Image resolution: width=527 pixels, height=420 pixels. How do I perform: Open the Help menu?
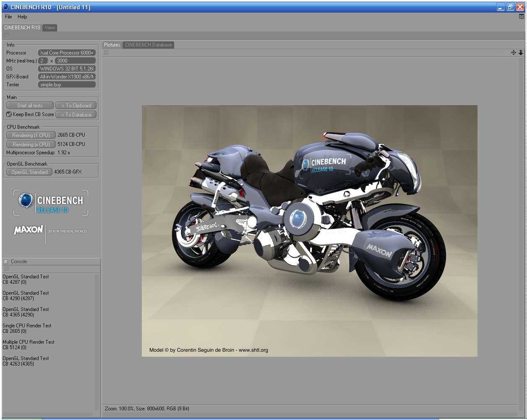22,17
